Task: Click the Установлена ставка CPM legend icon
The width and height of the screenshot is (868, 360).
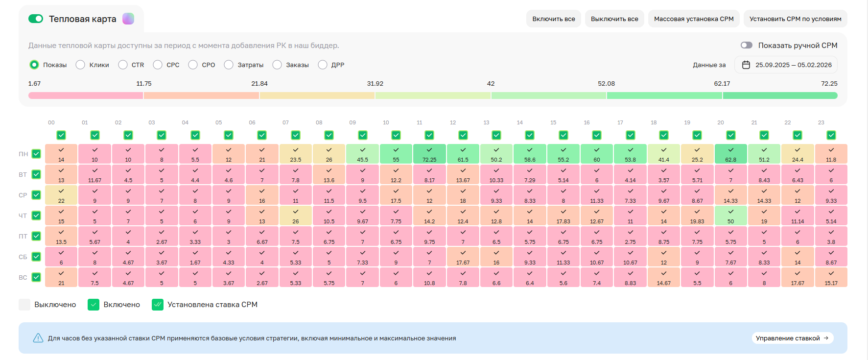Action: click(x=158, y=305)
